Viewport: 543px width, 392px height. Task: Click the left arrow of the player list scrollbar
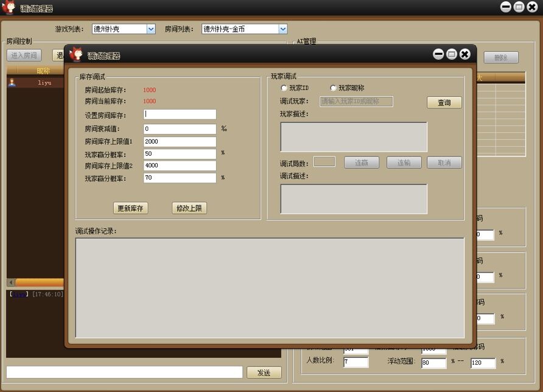(10, 282)
